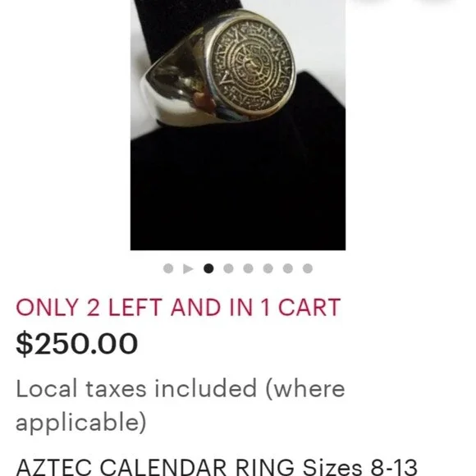Click the word 'CART' in stock notice
476x476 pixels.
(x=309, y=308)
